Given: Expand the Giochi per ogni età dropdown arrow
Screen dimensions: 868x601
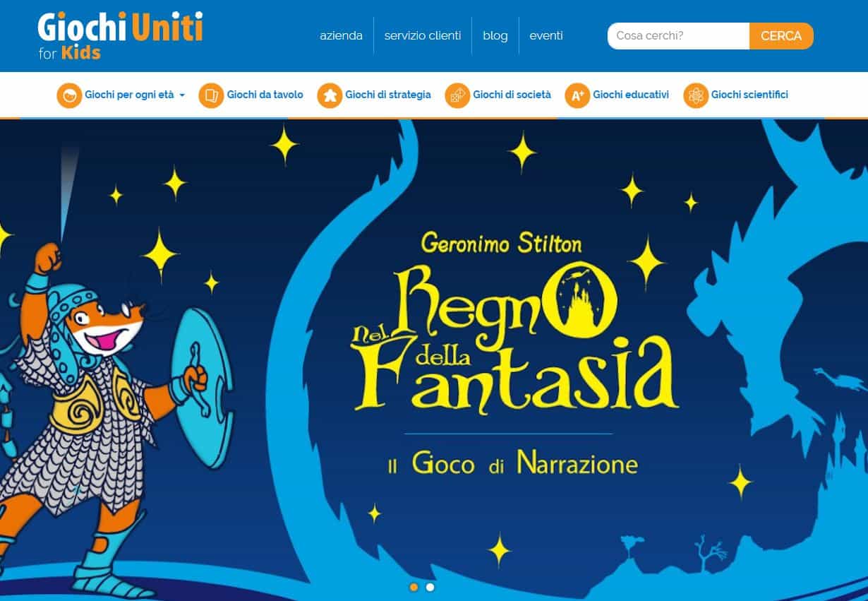Looking at the screenshot, I should click(182, 95).
